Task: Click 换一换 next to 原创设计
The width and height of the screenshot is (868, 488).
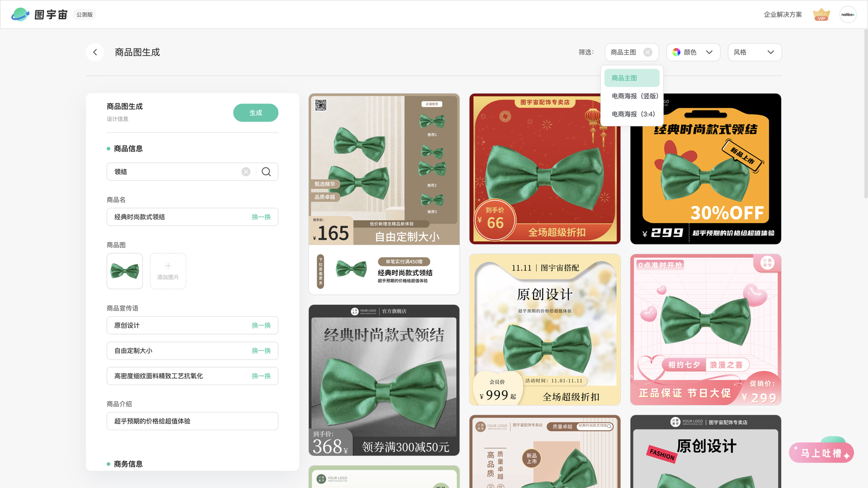Action: click(261, 326)
